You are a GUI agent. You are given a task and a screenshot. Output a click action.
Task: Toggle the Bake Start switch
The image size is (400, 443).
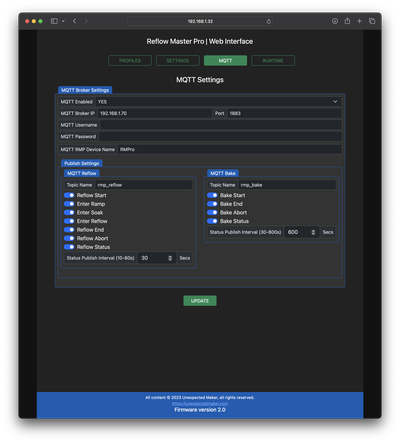coord(212,195)
